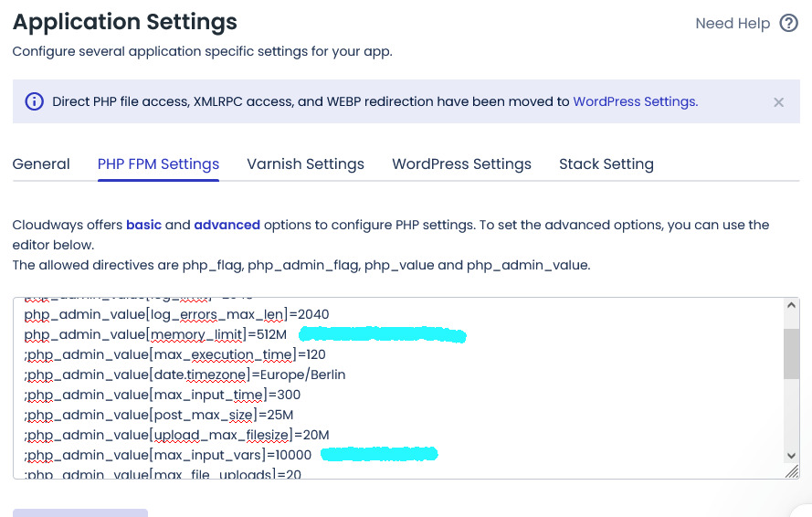Image resolution: width=812 pixels, height=517 pixels.
Task: Click the Need Help text link
Action: [x=733, y=24]
